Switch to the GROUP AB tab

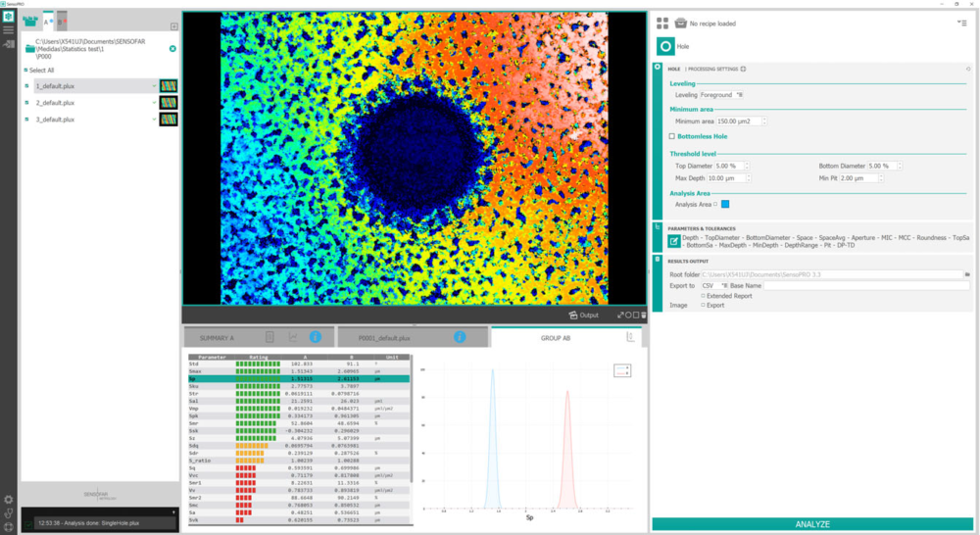(x=558, y=337)
